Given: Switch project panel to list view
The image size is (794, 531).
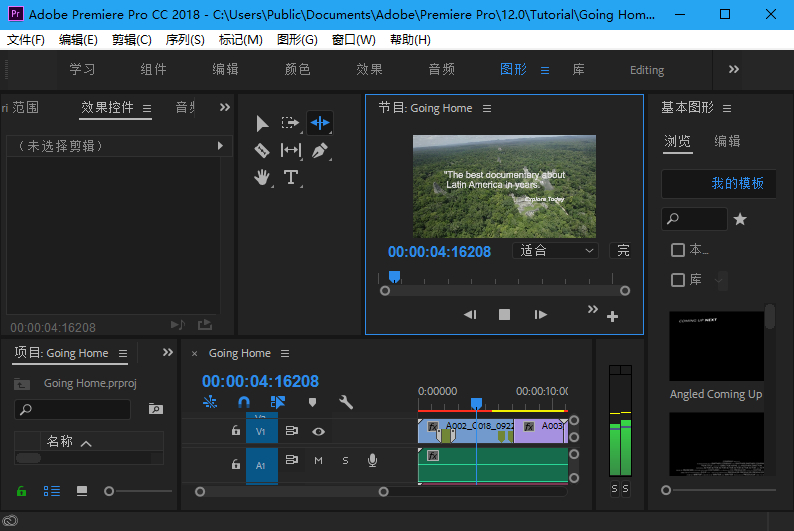Looking at the screenshot, I should coord(52,491).
